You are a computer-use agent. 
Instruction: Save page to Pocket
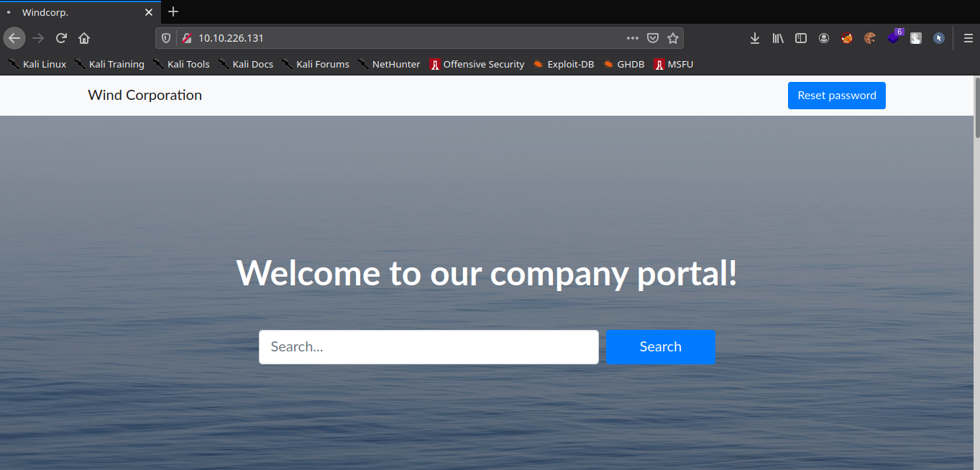point(653,38)
